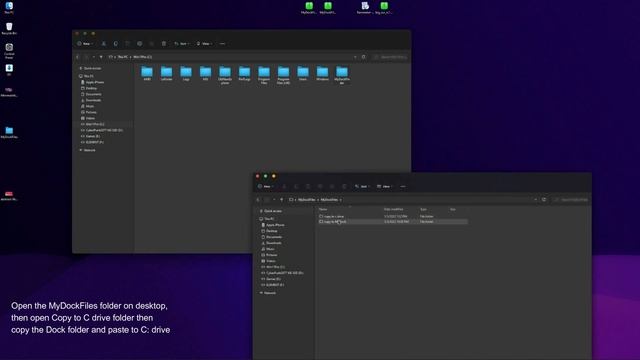This screenshot has height=360, width=640.
Task: Select the Logs folder in C: drive
Action: click(x=186, y=73)
